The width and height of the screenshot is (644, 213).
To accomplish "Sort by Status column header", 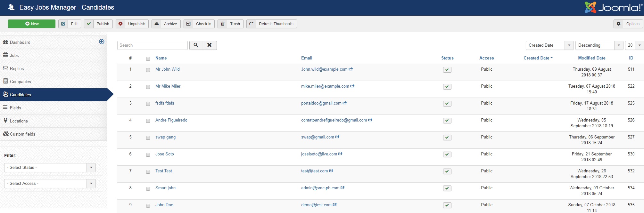I will (x=447, y=58).
